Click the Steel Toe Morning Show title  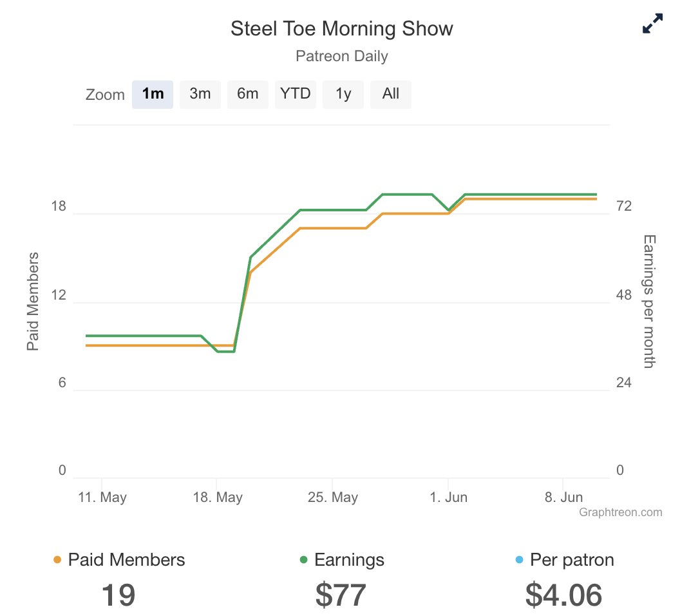point(342,28)
